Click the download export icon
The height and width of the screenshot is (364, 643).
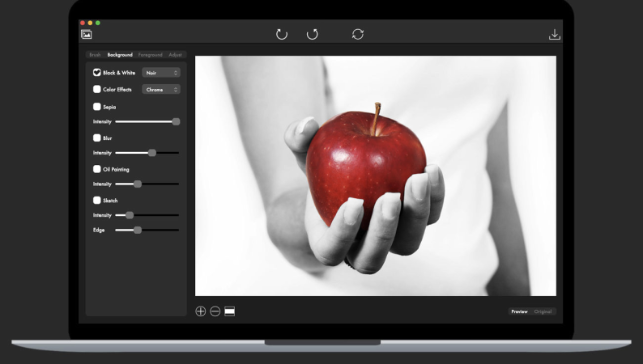point(554,34)
